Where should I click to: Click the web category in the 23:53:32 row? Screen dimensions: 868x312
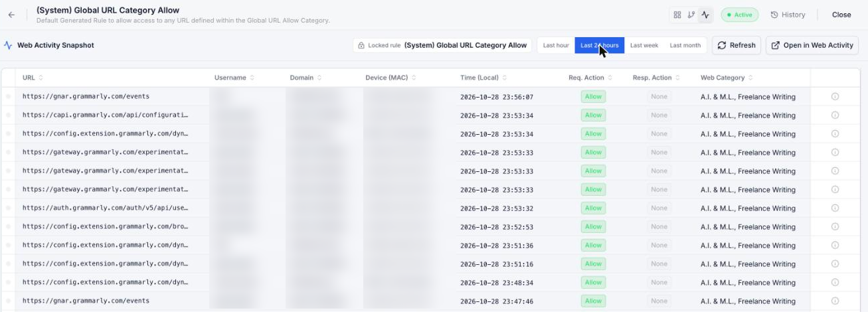748,208
